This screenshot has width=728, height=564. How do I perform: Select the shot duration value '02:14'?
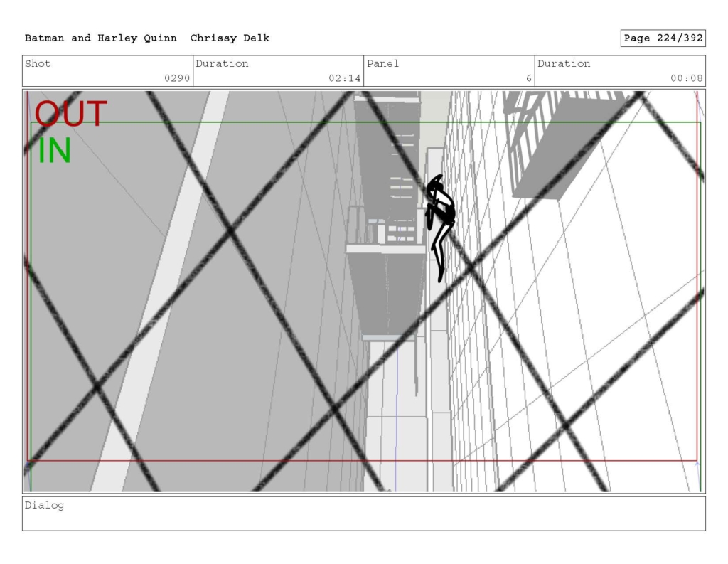click(x=345, y=78)
